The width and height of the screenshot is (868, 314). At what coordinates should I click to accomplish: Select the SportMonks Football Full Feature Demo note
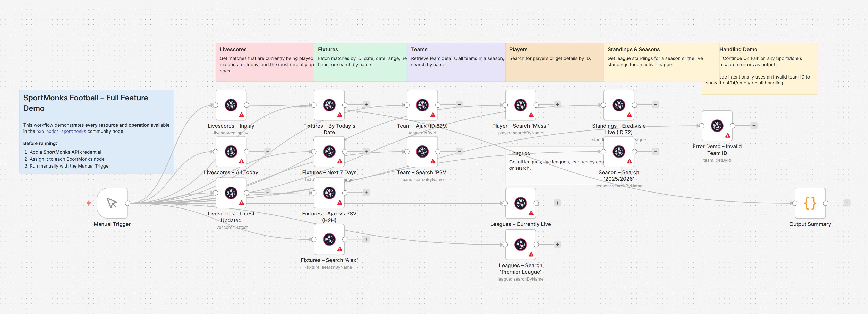tap(97, 132)
